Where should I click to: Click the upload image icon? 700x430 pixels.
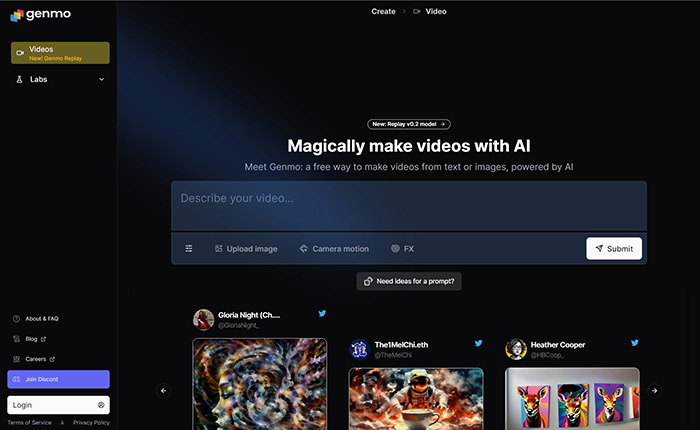click(x=218, y=248)
